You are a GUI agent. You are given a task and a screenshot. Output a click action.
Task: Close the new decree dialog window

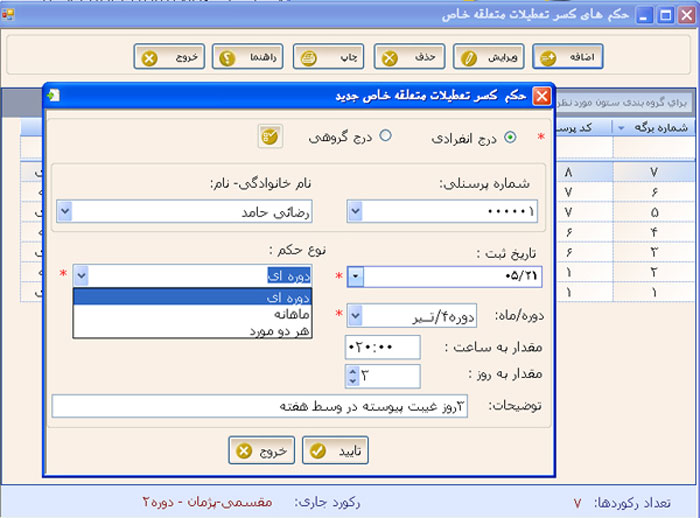(541, 97)
